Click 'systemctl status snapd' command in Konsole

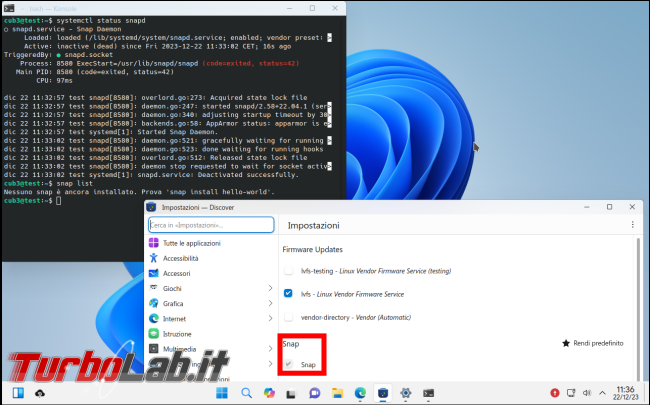coord(101,20)
